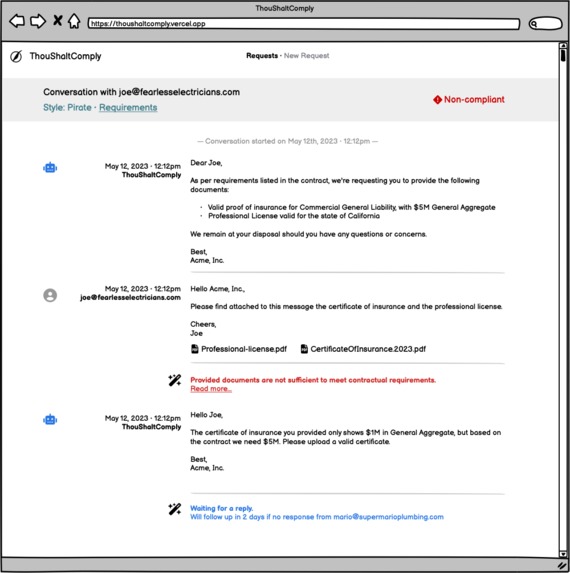The width and height of the screenshot is (570, 573).
Task: Click the window resize grip icon
Action: point(562,565)
